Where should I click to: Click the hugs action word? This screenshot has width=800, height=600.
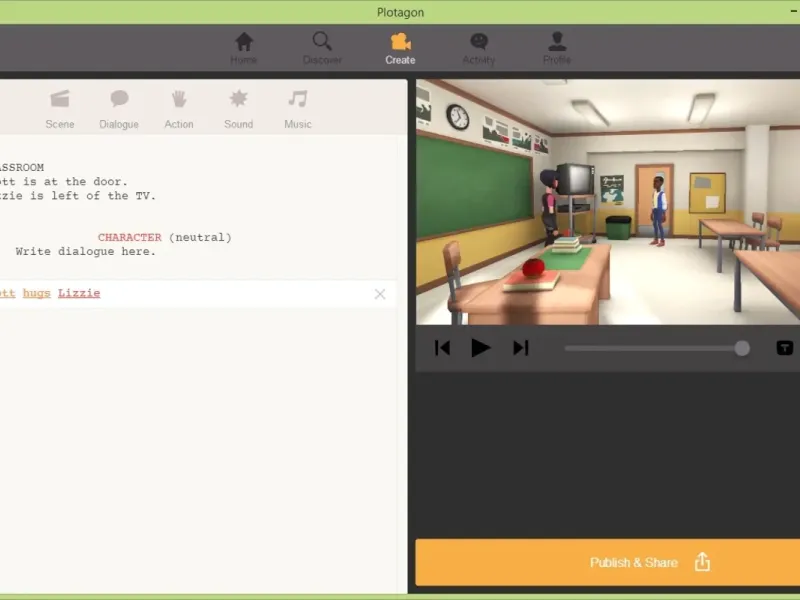pos(37,293)
